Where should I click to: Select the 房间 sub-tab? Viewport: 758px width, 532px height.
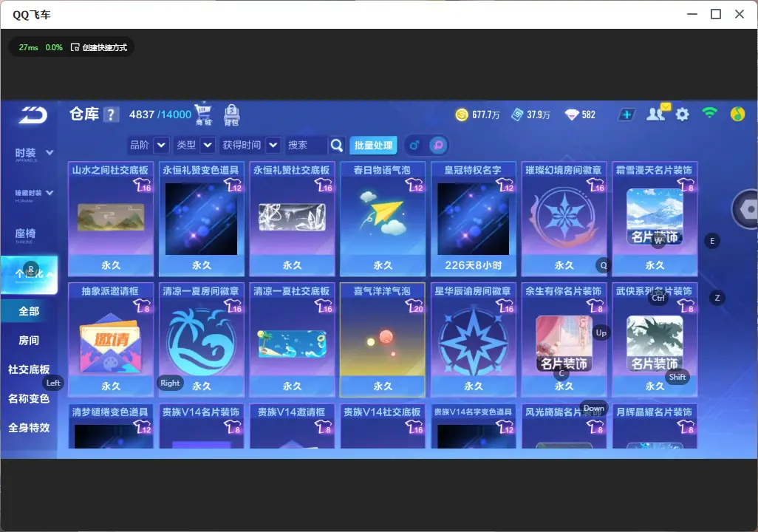[x=29, y=341]
